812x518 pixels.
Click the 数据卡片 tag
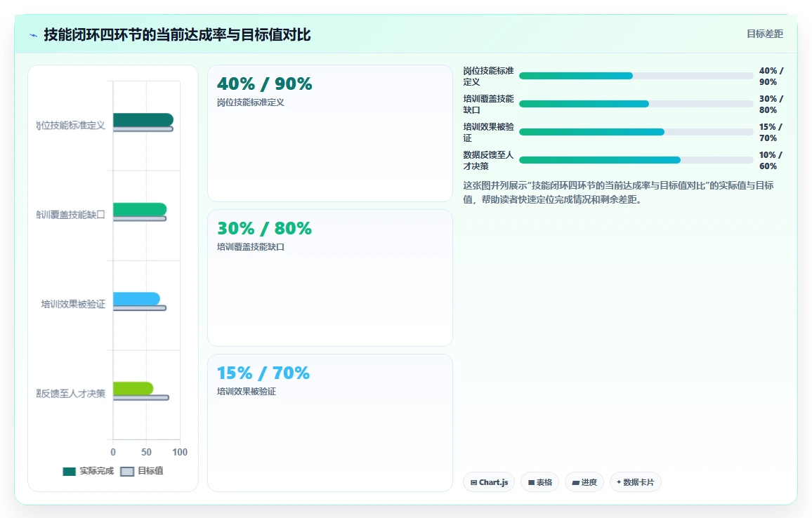coord(636,482)
